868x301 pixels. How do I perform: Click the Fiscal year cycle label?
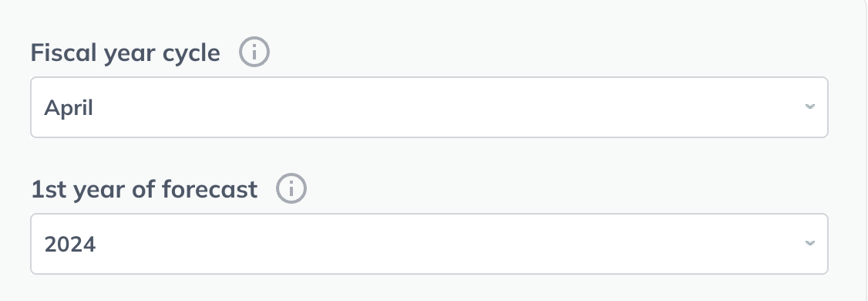pos(126,53)
